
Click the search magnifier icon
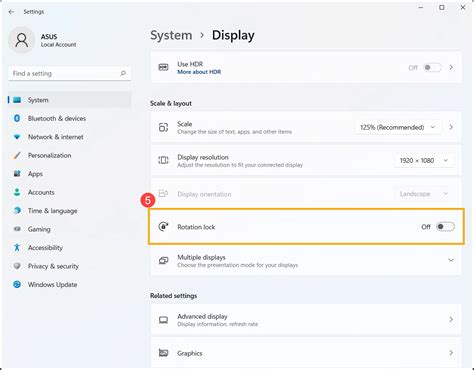point(123,73)
